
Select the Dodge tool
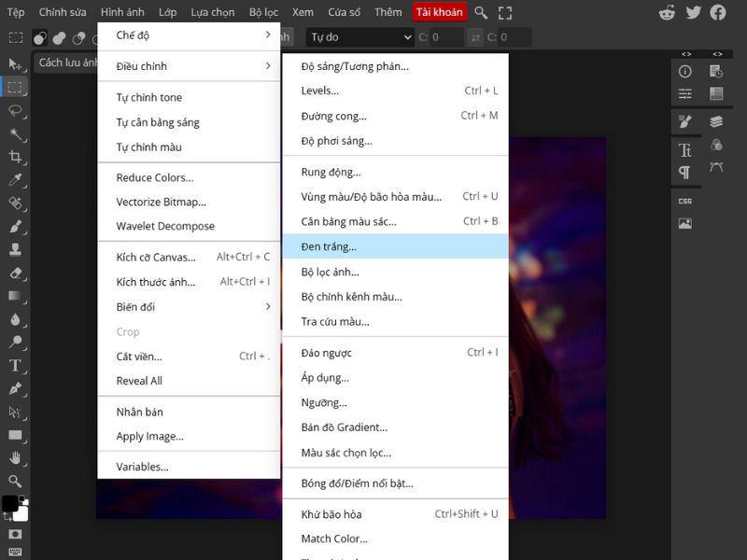pyautogui.click(x=15, y=342)
